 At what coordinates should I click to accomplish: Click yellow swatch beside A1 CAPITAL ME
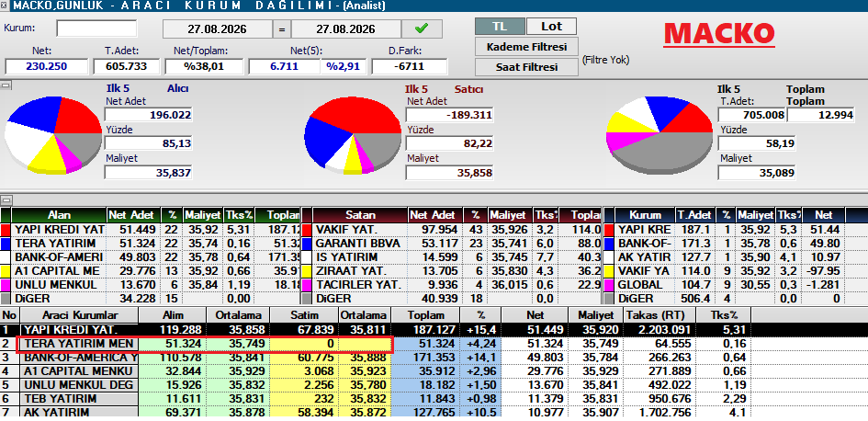tap(6, 271)
